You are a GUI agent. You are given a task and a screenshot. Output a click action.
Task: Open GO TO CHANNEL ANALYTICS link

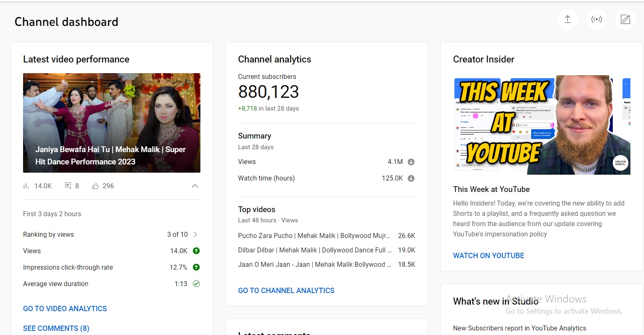tap(286, 291)
